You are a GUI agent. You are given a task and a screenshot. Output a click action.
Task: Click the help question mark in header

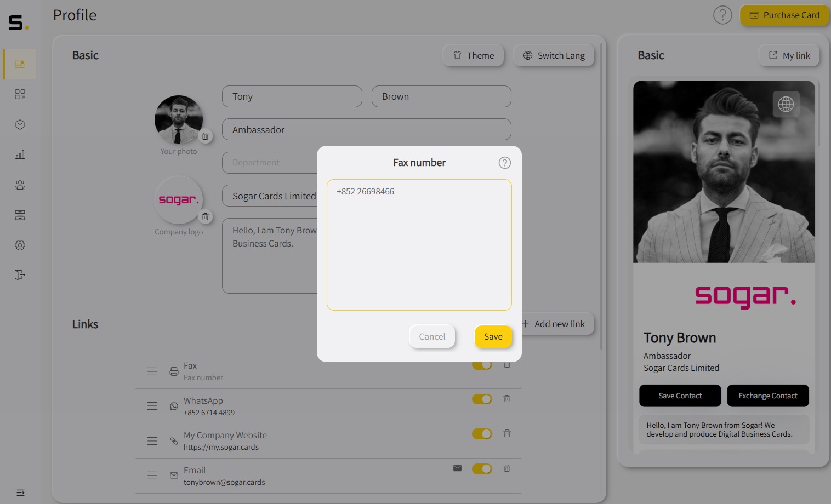(x=722, y=15)
